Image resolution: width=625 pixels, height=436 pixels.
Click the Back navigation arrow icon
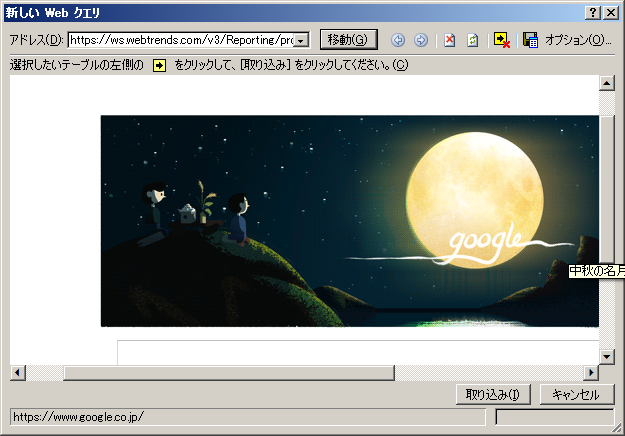398,40
